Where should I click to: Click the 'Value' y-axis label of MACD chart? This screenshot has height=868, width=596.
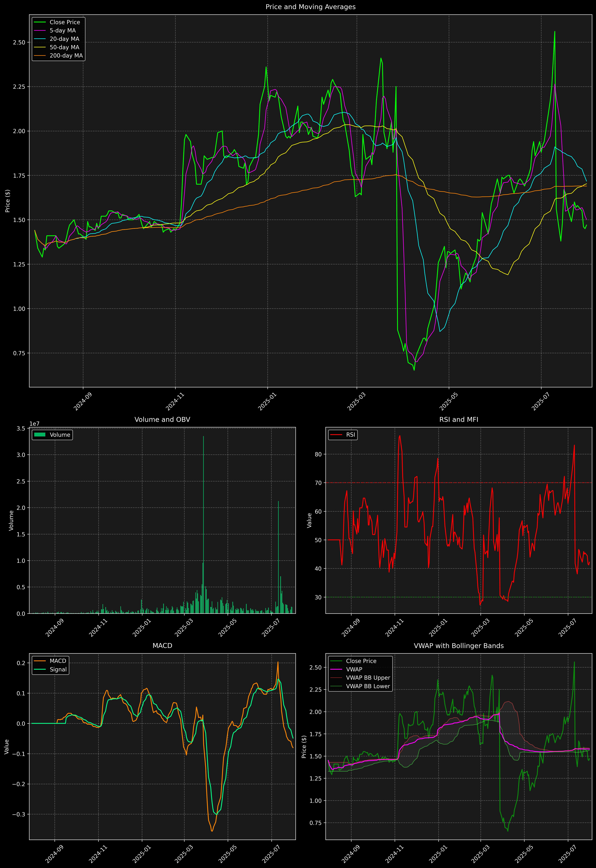[x=7, y=747]
